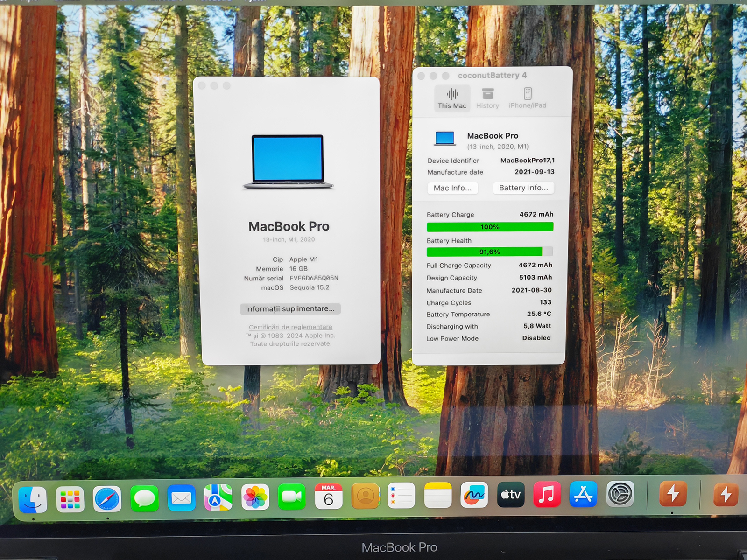The width and height of the screenshot is (747, 560).
Task: Open App Store in Dock
Action: pyautogui.click(x=583, y=494)
